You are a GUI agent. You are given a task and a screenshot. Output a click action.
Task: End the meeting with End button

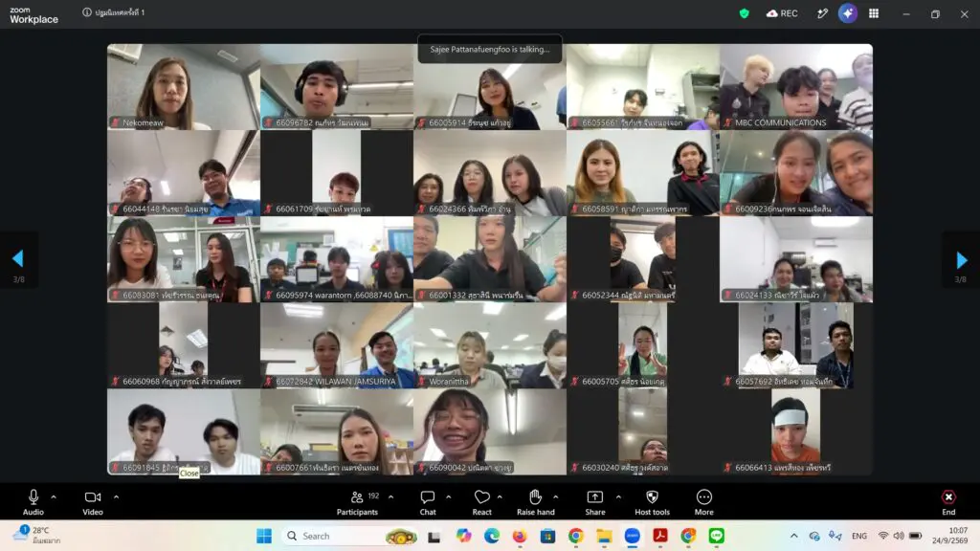(x=948, y=503)
